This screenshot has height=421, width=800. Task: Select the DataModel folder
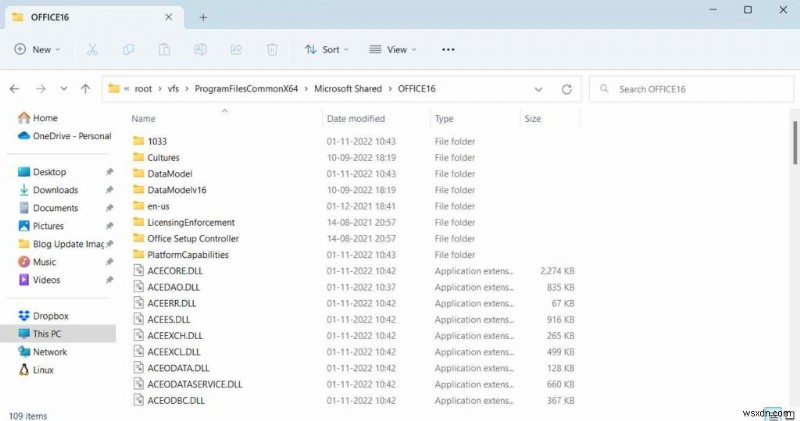pyautogui.click(x=353, y=174)
